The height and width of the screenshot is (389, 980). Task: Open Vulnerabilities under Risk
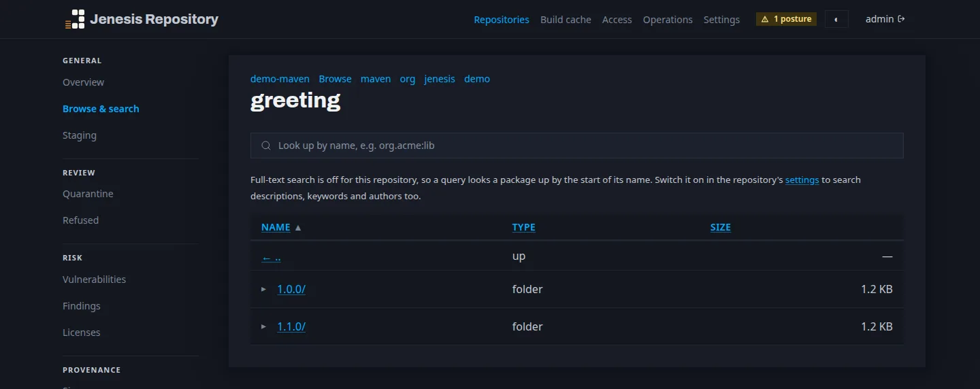pos(94,280)
